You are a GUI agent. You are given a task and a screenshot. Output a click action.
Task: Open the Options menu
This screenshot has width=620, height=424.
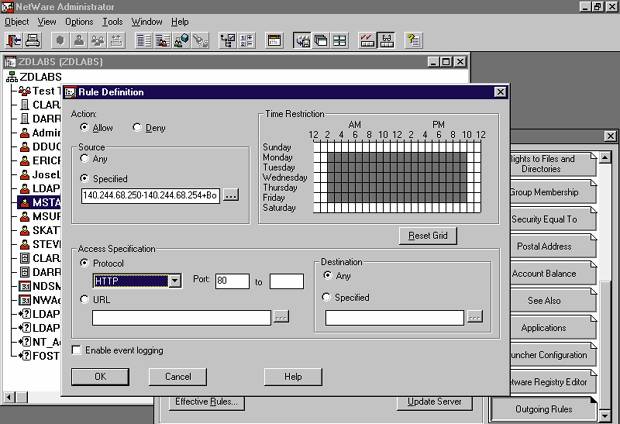point(79,21)
